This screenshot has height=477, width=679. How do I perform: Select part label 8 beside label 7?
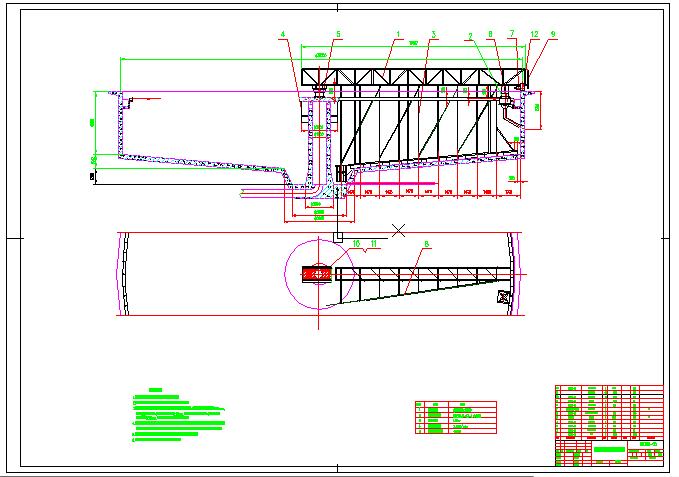pyautogui.click(x=490, y=34)
